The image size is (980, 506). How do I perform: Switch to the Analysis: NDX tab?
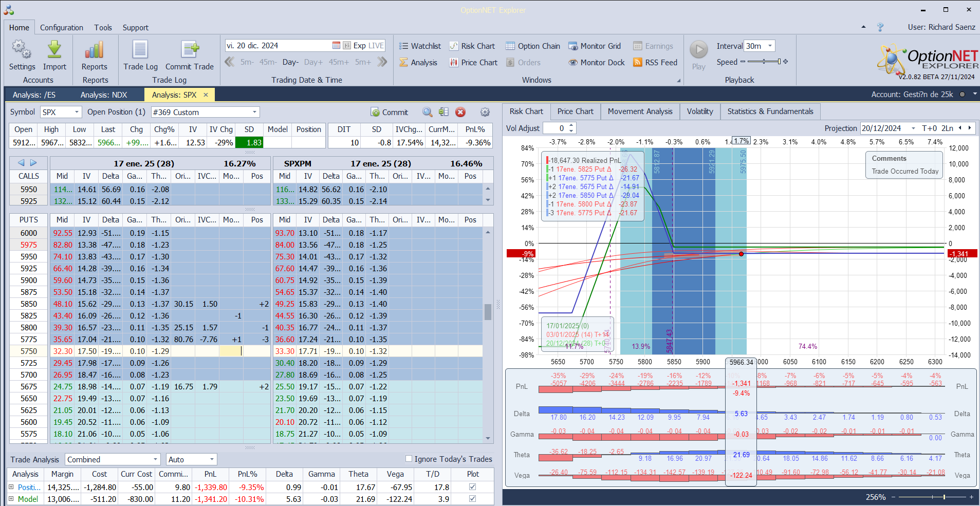tap(104, 95)
